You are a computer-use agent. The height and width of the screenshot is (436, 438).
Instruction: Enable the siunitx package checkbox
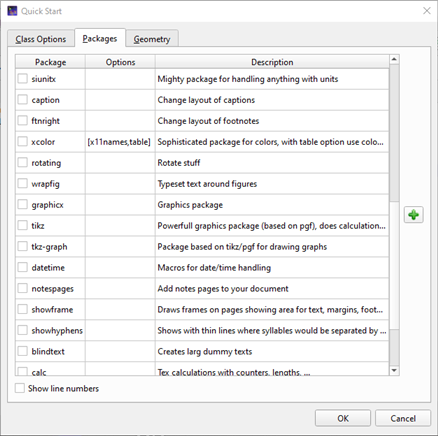pos(22,79)
